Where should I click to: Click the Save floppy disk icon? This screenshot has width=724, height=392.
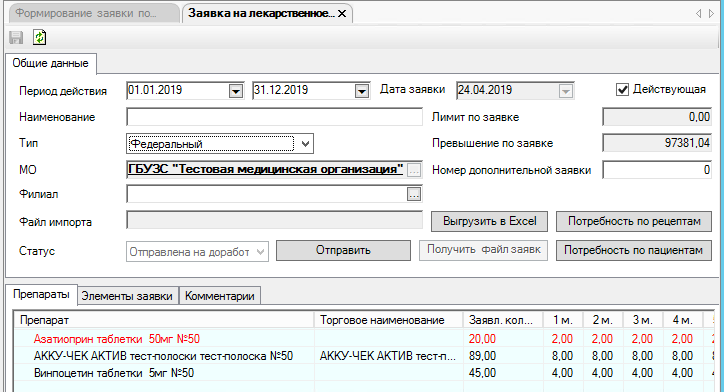[16, 37]
